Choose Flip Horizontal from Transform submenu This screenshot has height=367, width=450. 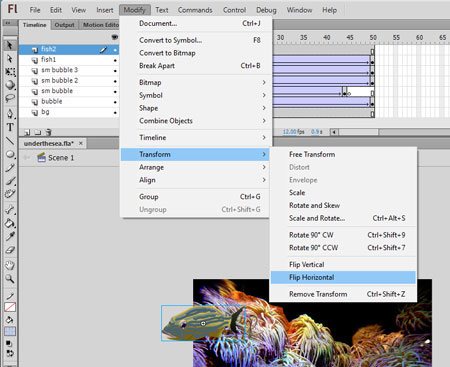click(x=343, y=277)
